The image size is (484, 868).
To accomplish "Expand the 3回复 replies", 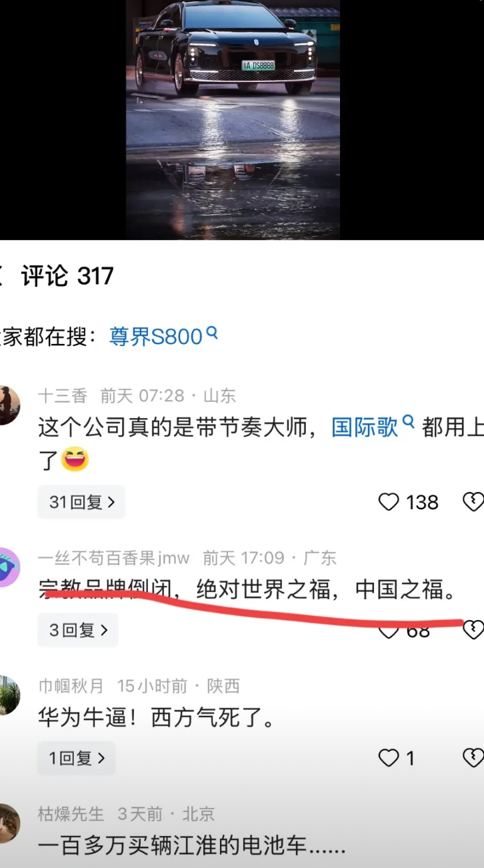I will [x=78, y=630].
